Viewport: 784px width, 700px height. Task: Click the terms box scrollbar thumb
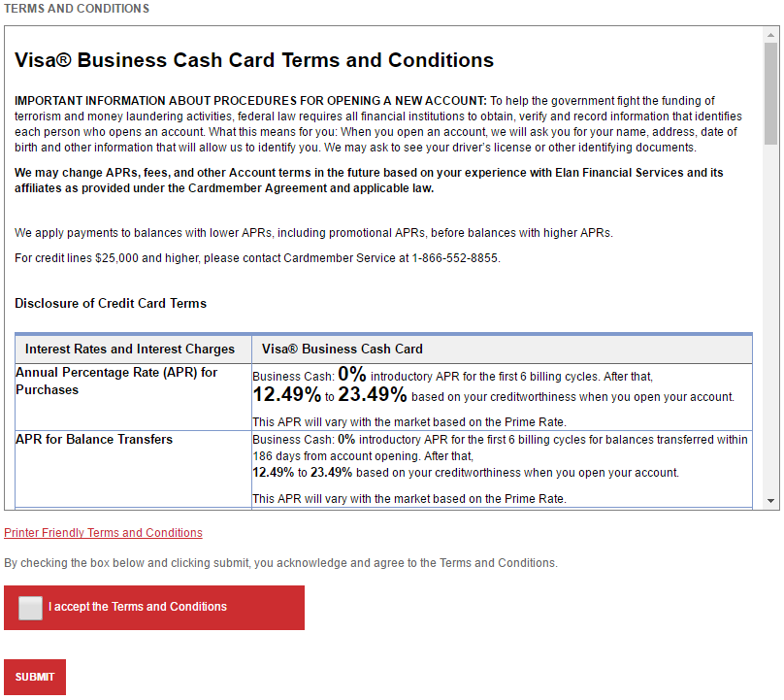tap(770, 93)
